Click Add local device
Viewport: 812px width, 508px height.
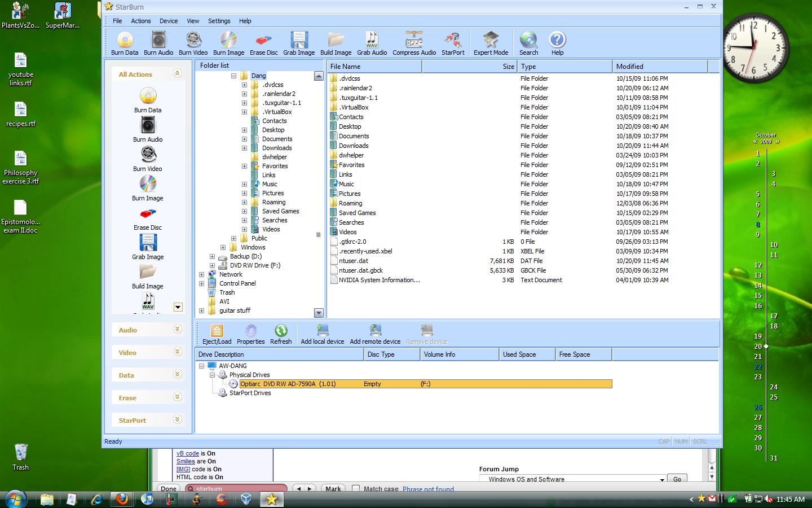(x=322, y=334)
